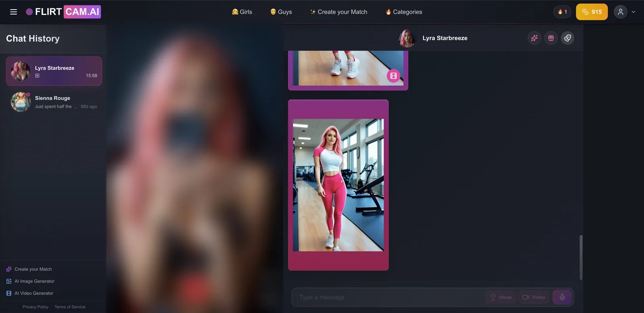The width and height of the screenshot is (644, 313).
Task: Open the 915 coins balance button
Action: coord(592,12)
